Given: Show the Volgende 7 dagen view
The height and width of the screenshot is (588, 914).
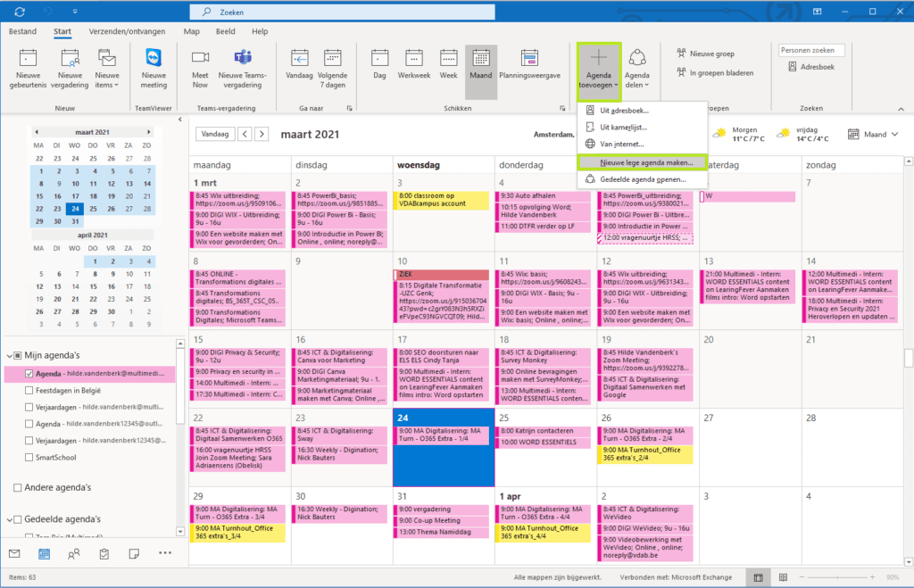Looking at the screenshot, I should pyautogui.click(x=332, y=68).
